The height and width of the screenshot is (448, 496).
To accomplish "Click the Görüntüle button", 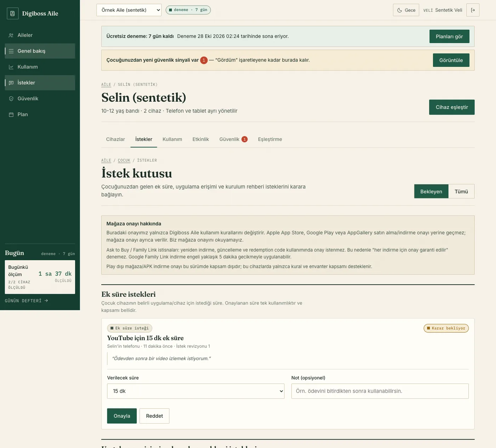I will pyautogui.click(x=451, y=60).
